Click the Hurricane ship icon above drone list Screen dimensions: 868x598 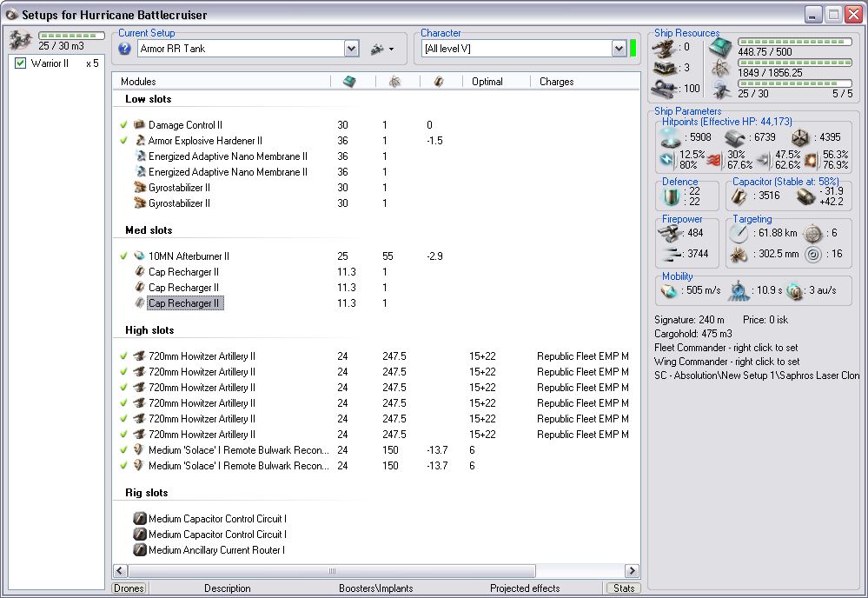click(x=21, y=41)
